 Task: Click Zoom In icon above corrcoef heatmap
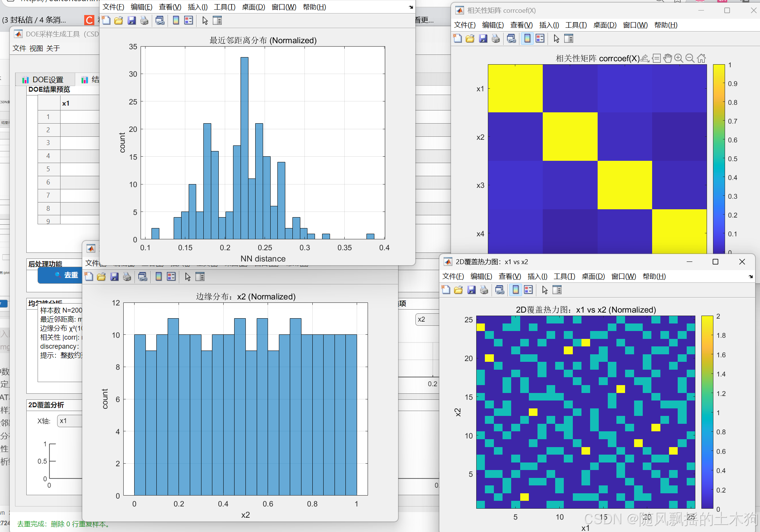(x=678, y=58)
